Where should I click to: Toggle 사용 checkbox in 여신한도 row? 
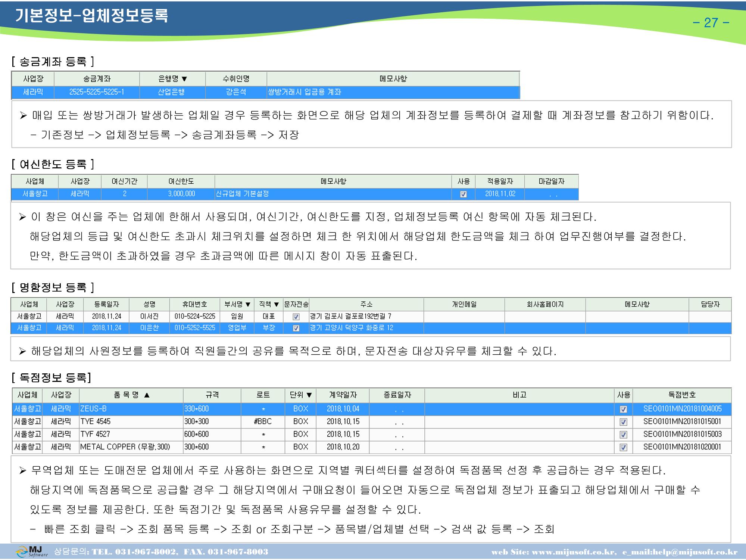point(463,194)
